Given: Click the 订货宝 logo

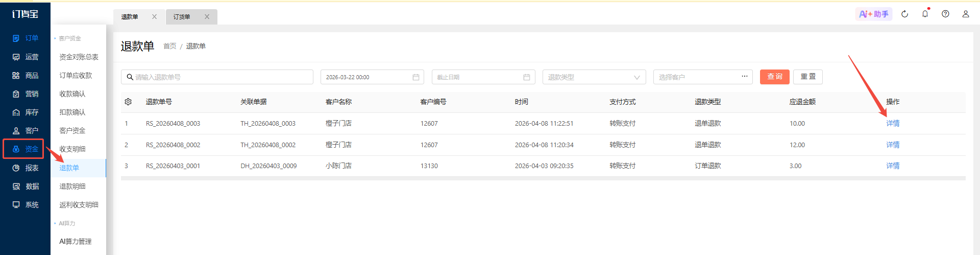Looking at the screenshot, I should [x=25, y=14].
